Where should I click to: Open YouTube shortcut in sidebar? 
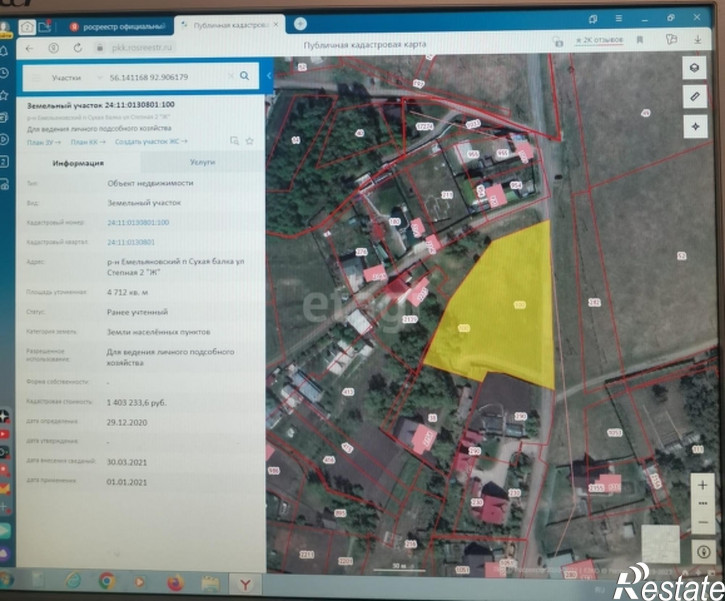tap(4, 434)
